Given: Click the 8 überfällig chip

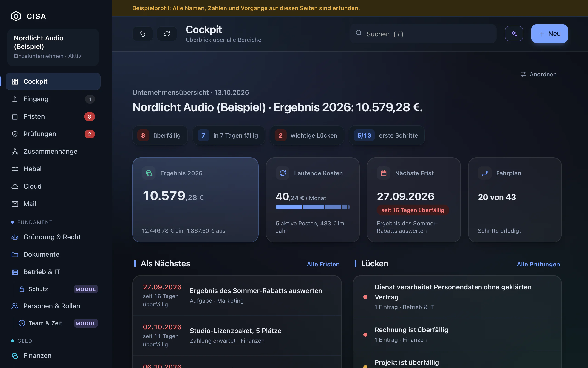Looking at the screenshot, I should click(x=160, y=135).
